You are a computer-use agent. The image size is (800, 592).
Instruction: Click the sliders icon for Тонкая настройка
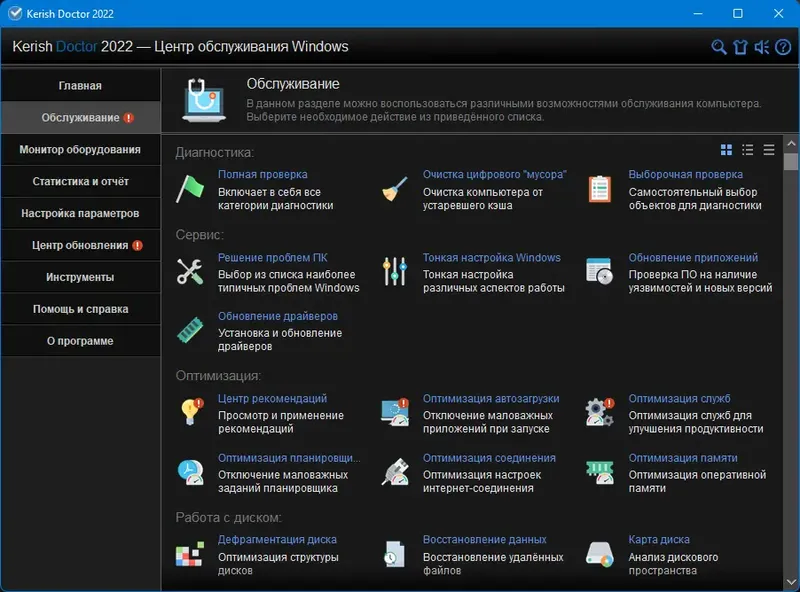pyautogui.click(x=395, y=272)
